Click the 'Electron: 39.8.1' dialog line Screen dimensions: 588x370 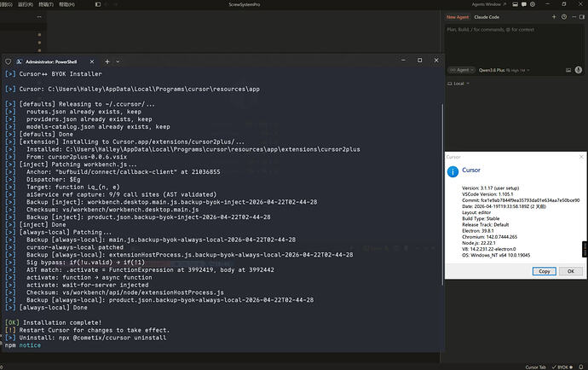478,231
